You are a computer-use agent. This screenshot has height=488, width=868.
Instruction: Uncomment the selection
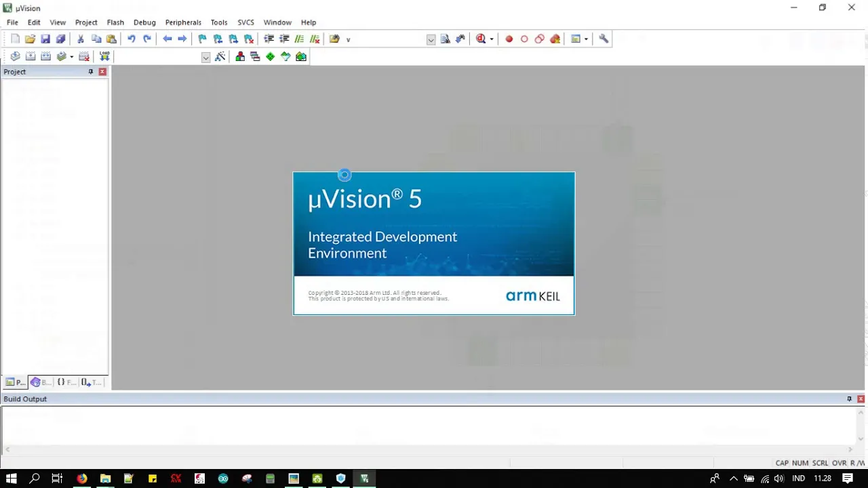(x=315, y=39)
